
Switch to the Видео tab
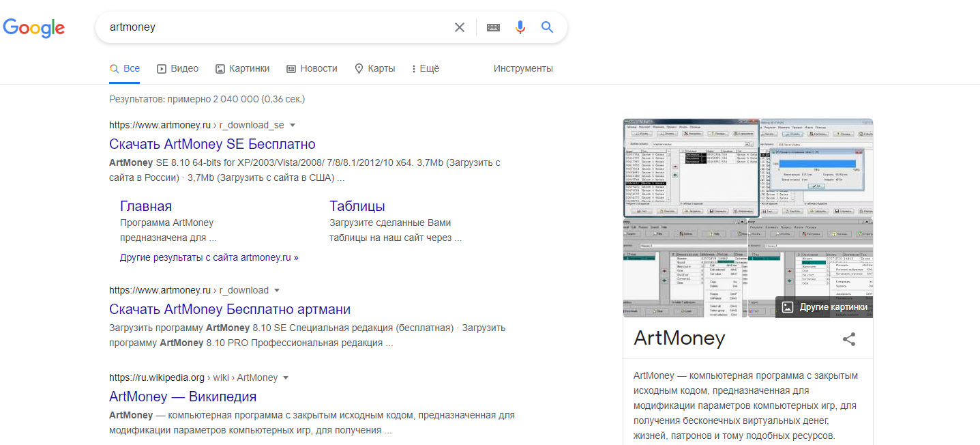[x=177, y=68]
